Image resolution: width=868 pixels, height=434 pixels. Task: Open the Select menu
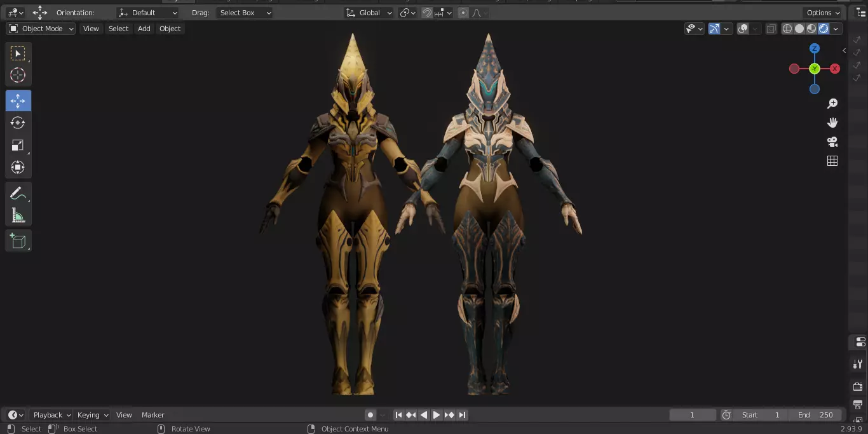tap(118, 29)
